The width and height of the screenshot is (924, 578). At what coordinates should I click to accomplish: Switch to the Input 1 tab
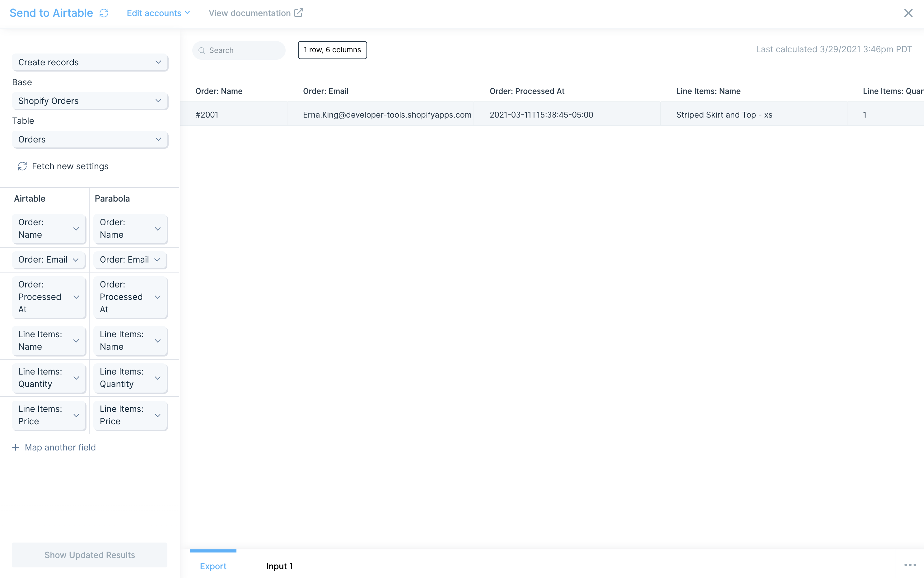pyautogui.click(x=279, y=566)
